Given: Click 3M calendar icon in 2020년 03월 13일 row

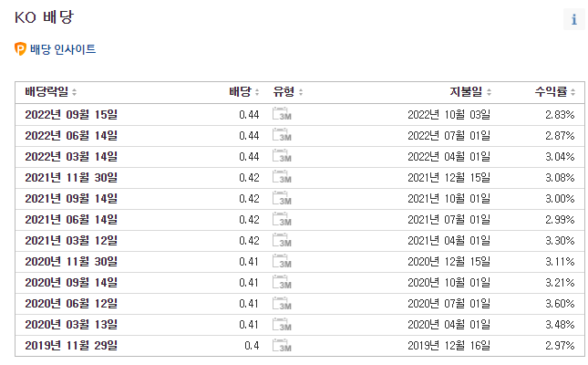Looking at the screenshot, I should point(282,324).
